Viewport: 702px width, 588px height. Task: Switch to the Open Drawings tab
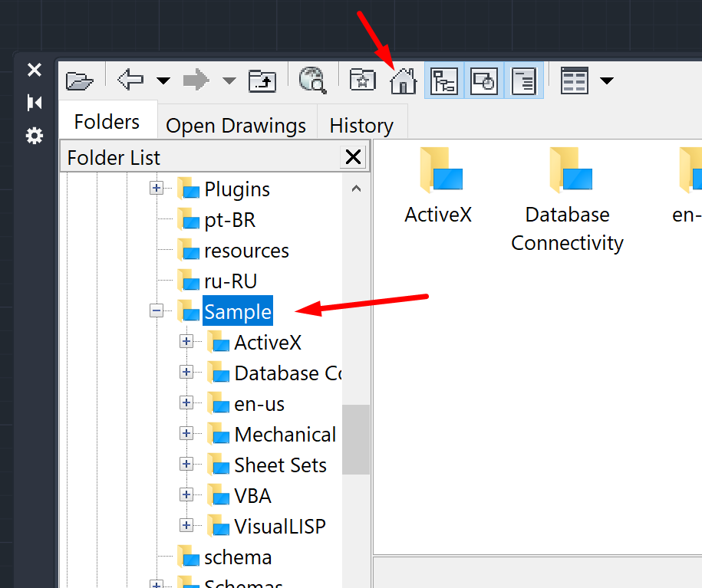(236, 125)
